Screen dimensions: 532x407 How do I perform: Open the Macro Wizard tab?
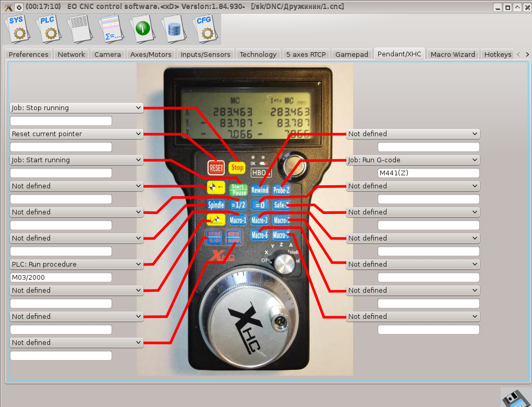[453, 54]
